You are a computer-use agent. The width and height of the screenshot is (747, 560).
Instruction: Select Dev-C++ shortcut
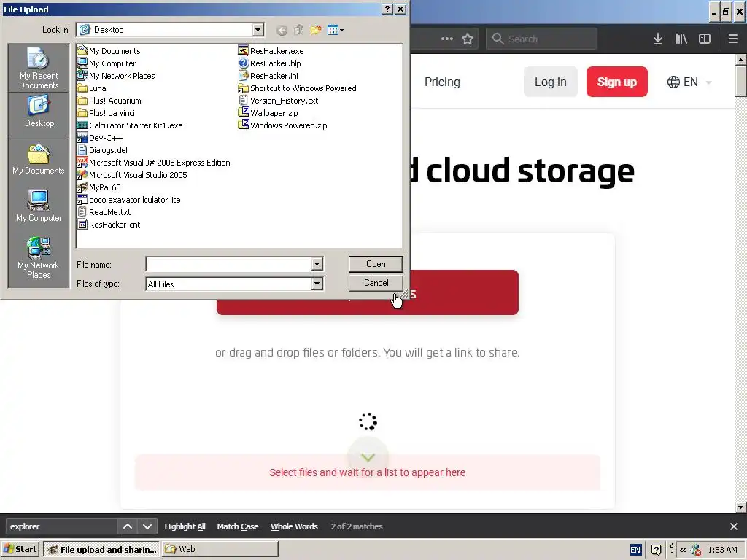[99, 138]
